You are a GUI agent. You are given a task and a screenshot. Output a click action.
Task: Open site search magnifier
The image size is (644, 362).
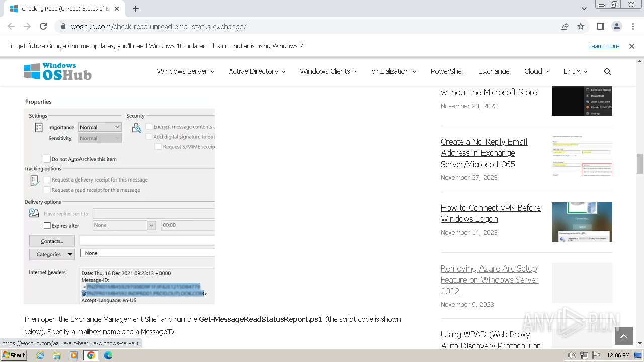607,71
